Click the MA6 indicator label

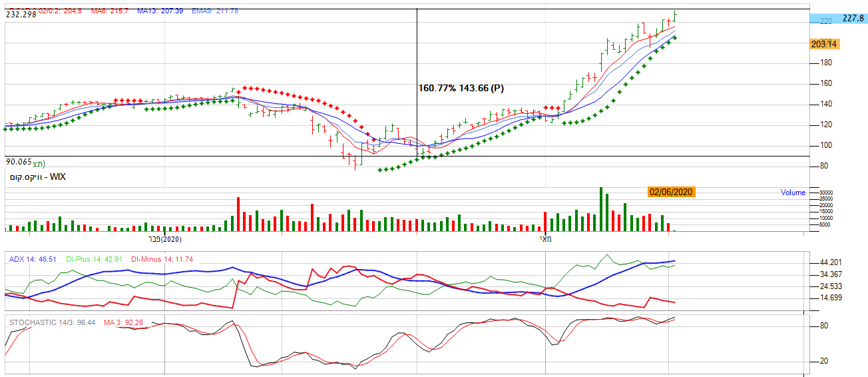coord(108,11)
